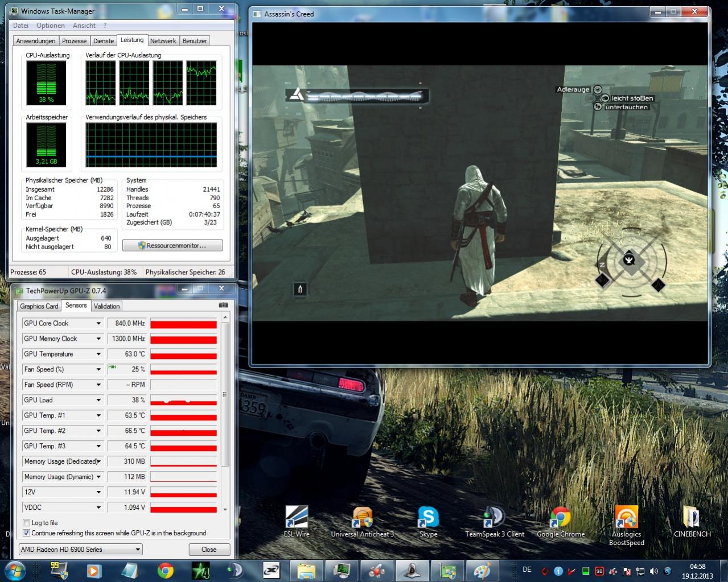Click the Memory Usage (Dedicated) graph
Image resolution: width=728 pixels, height=582 pixels.
click(x=183, y=461)
